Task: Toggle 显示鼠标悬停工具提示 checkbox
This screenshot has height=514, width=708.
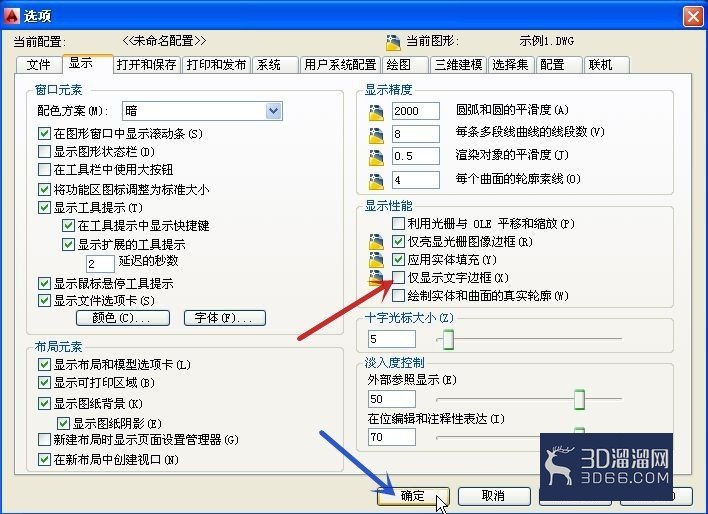Action: [44, 283]
